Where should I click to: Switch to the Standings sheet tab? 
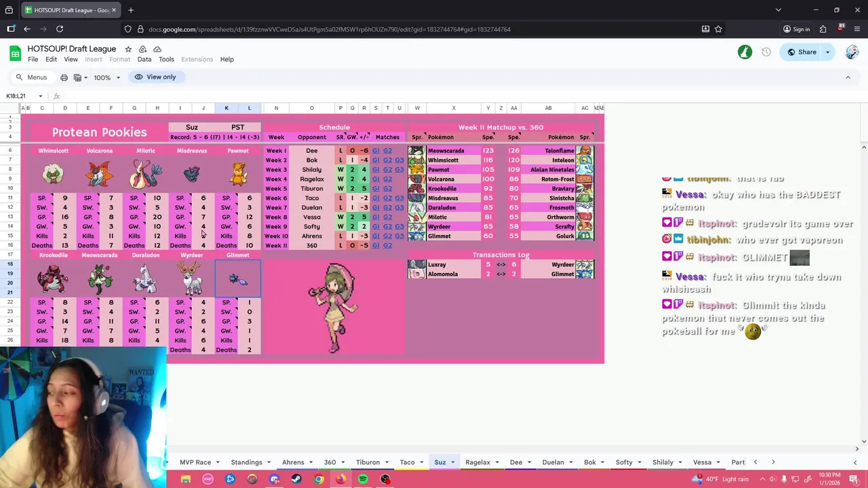point(246,462)
